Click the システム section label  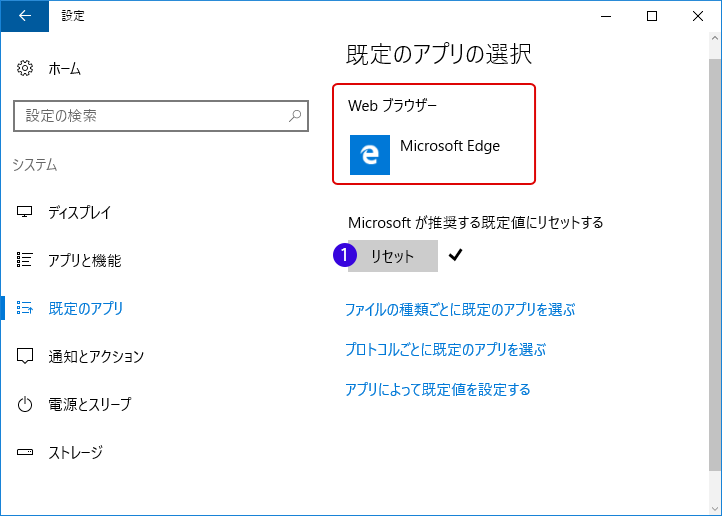point(35,165)
